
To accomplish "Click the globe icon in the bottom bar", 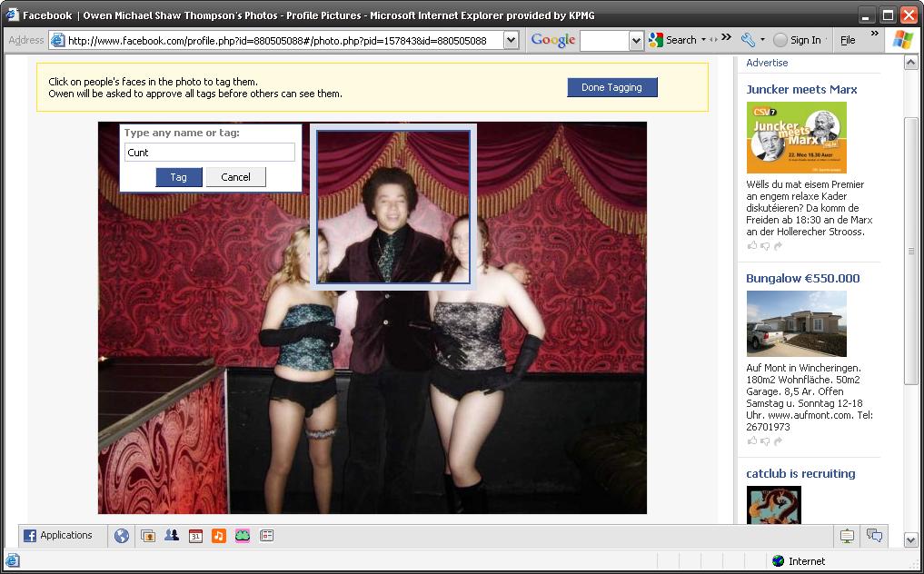I will [122, 536].
